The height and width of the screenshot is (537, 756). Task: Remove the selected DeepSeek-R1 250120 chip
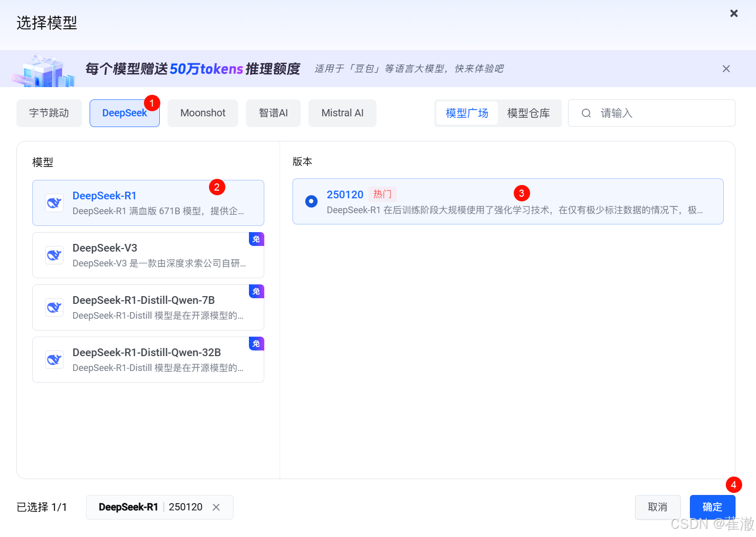[216, 507]
